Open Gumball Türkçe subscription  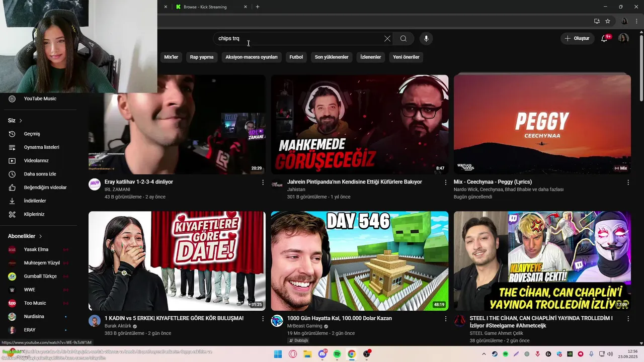[x=40, y=277]
